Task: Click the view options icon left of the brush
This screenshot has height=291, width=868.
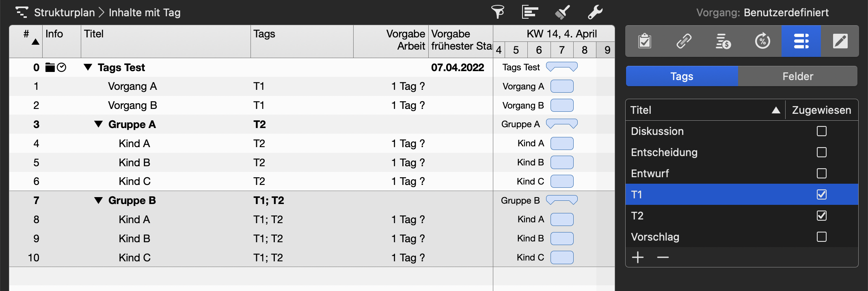Action: (x=530, y=12)
